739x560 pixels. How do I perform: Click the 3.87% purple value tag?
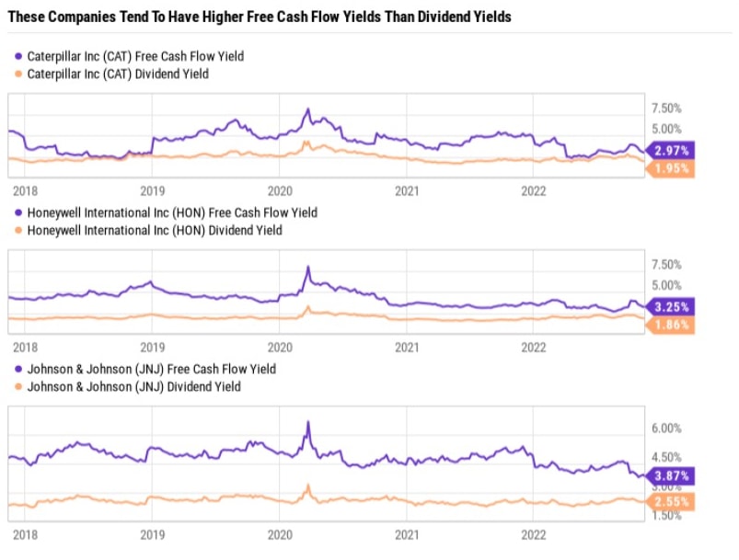pos(671,476)
